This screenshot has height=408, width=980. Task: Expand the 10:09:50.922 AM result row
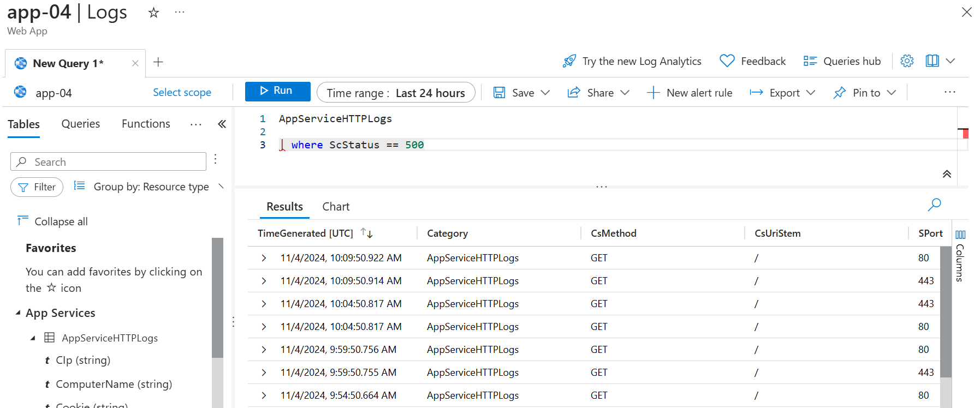[x=264, y=258]
